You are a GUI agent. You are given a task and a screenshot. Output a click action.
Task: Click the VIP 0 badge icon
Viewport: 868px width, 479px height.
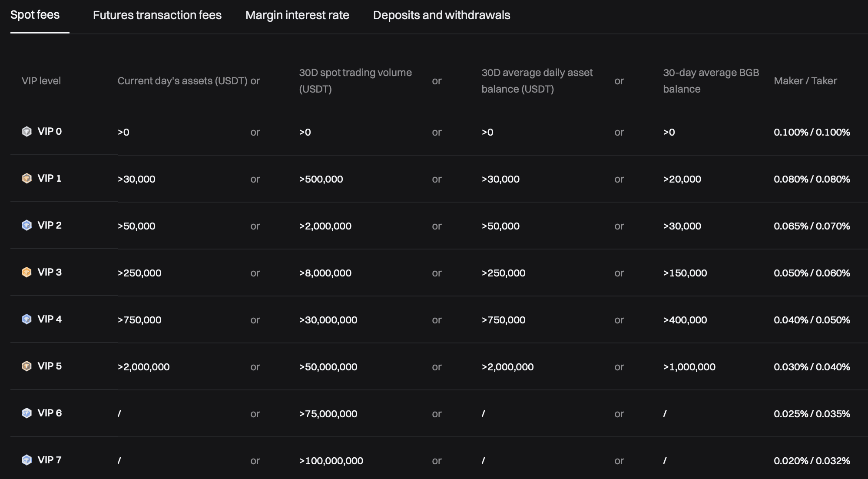27,131
